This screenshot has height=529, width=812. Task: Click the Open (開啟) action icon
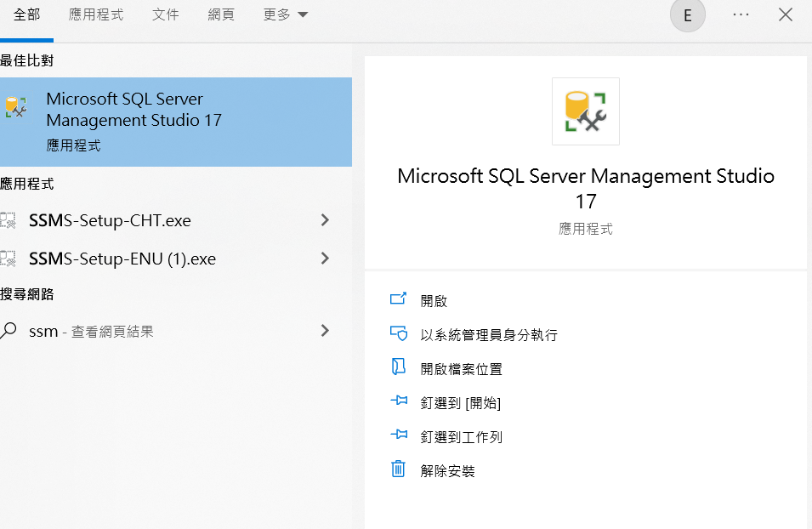pos(398,299)
